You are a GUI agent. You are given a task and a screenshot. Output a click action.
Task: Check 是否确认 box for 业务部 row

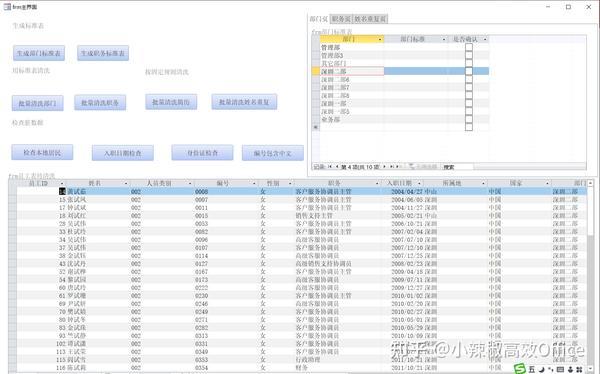click(x=469, y=119)
